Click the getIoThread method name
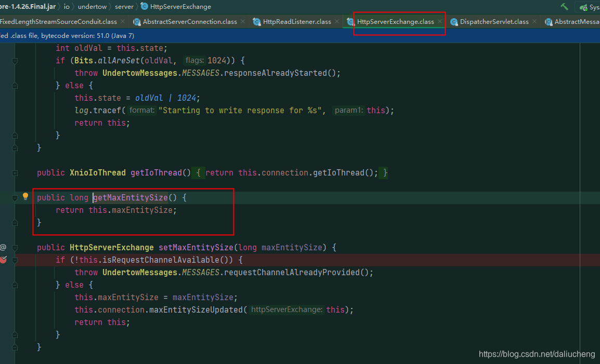This screenshot has height=364, width=600. click(156, 172)
